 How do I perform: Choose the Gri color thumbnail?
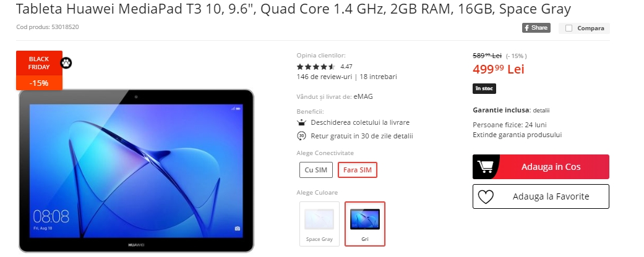pos(365,224)
